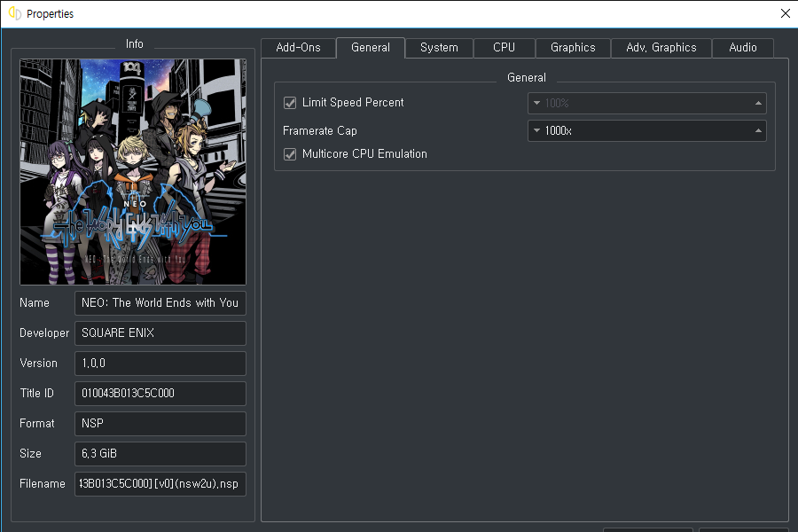Close the Properties window
Image resolution: width=798 pixels, height=532 pixels.
click(786, 14)
